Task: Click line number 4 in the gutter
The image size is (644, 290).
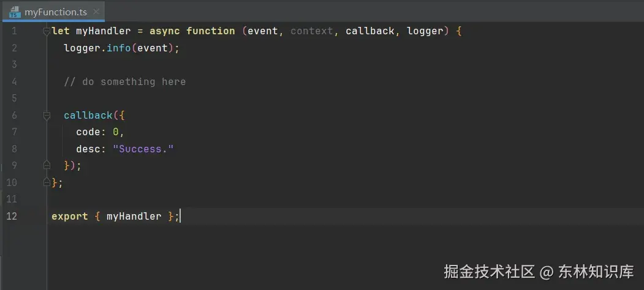Action: [14, 81]
